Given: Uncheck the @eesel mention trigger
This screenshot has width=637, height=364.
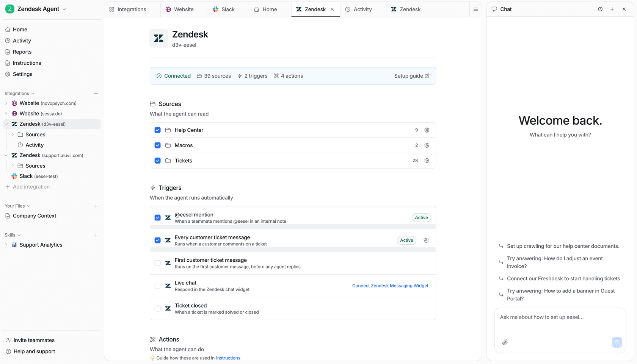Looking at the screenshot, I should [157, 217].
